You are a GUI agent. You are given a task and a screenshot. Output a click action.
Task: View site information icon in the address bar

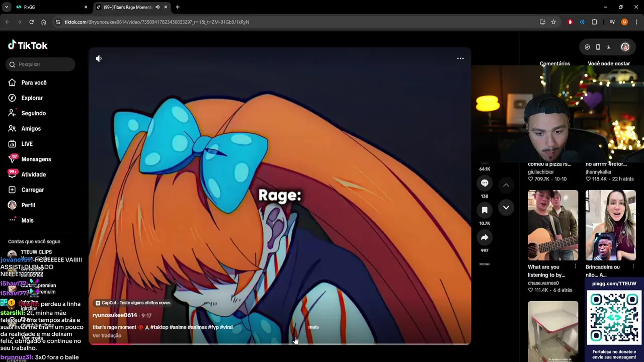click(58, 22)
